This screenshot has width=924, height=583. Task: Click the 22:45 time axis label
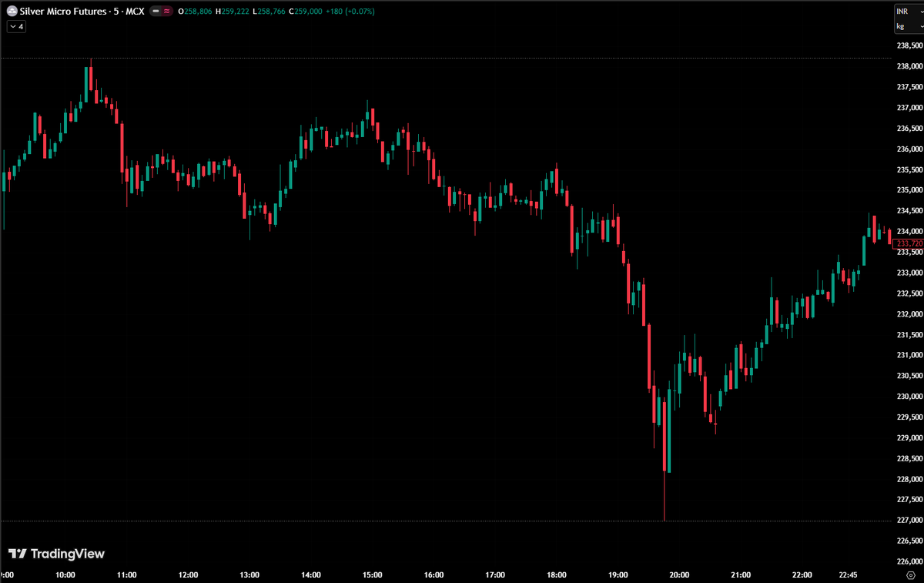[850, 575]
